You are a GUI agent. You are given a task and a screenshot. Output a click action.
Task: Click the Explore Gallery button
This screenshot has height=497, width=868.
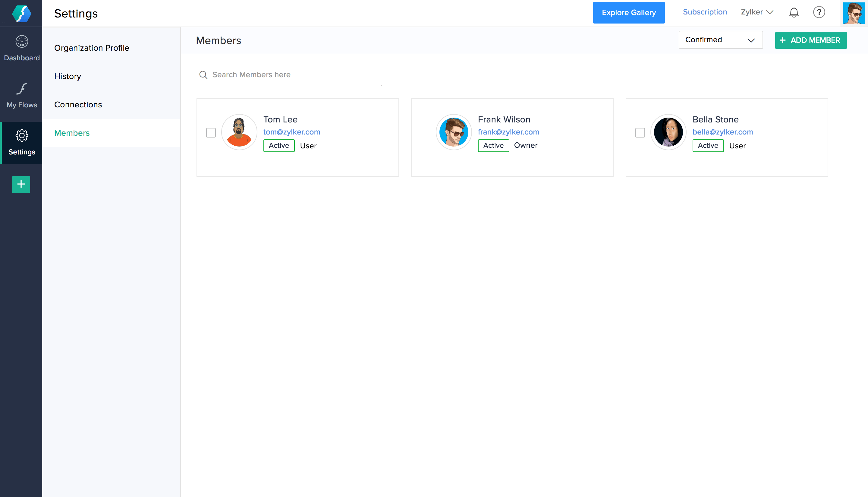[x=628, y=13]
